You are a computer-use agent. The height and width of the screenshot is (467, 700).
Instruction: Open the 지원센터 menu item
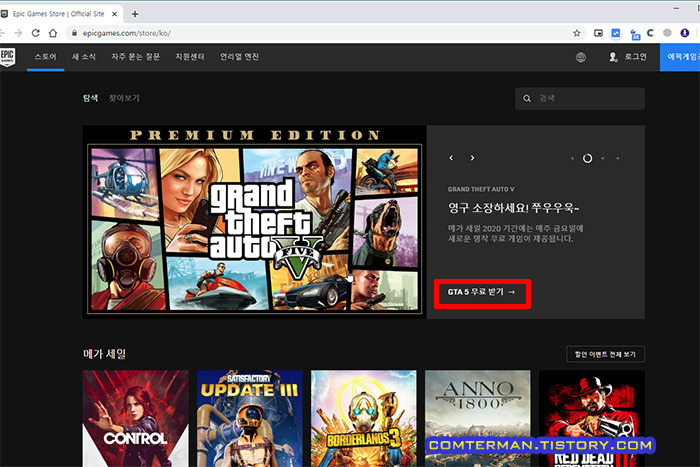click(190, 57)
